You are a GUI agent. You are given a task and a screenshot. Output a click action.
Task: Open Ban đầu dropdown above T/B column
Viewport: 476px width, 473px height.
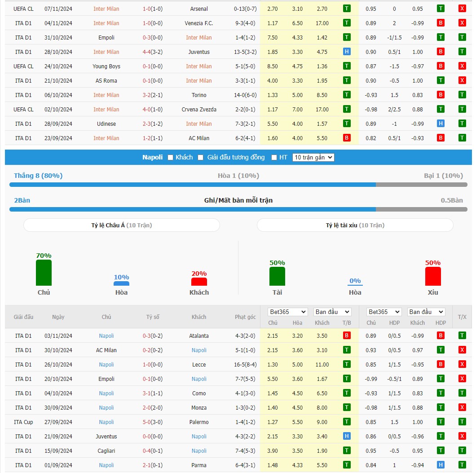(332, 312)
